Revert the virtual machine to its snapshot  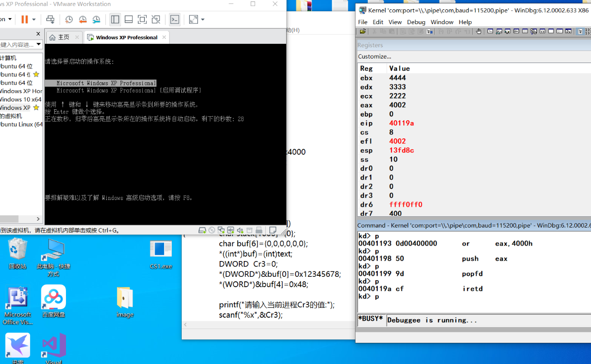(83, 20)
